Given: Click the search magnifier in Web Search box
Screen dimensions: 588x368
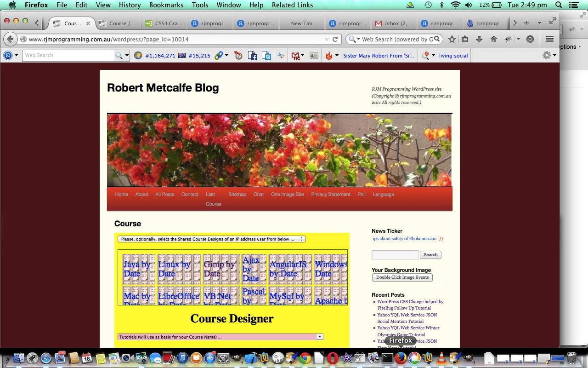Looking at the screenshot, I should [x=437, y=39].
